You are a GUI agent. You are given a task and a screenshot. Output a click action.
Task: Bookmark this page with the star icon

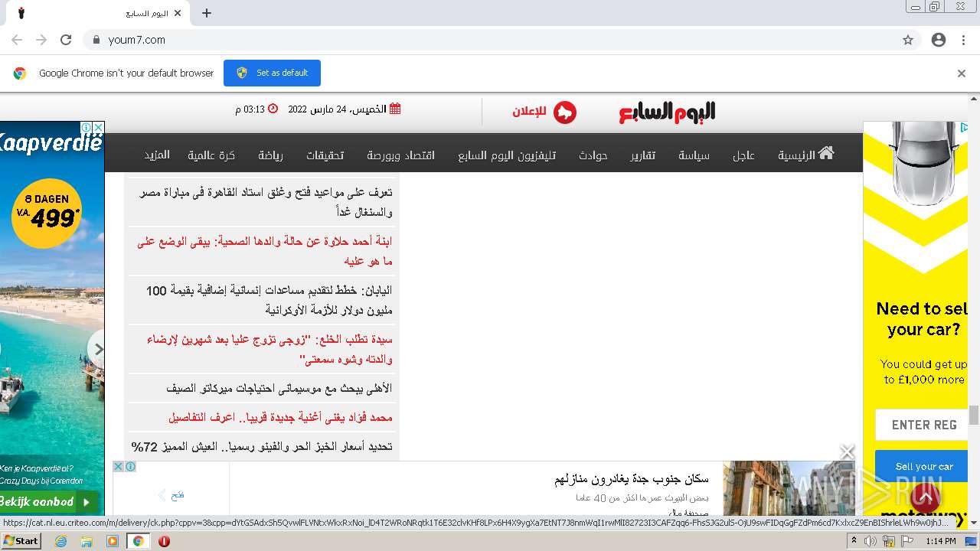(908, 40)
